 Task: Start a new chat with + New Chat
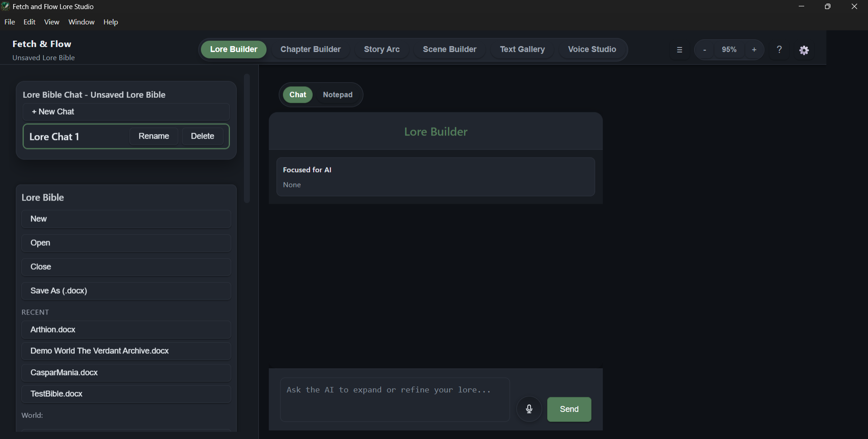126,112
